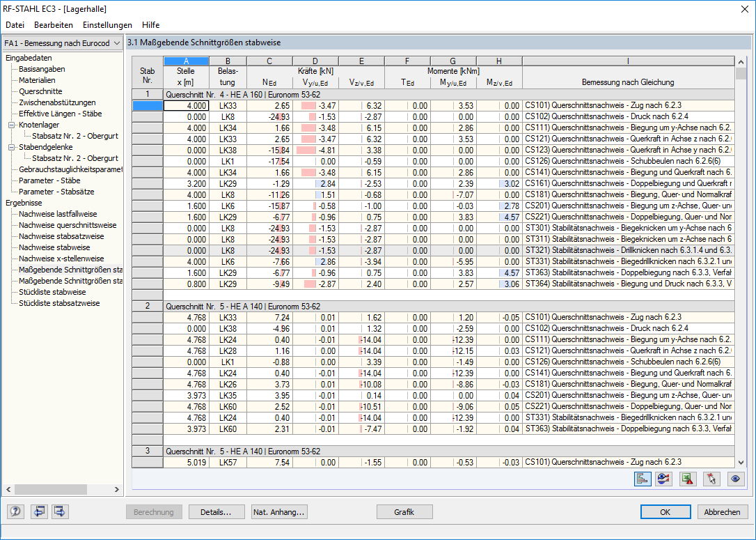
Task: Open Parameter - Stabsätze tree entry
Action: (56, 192)
